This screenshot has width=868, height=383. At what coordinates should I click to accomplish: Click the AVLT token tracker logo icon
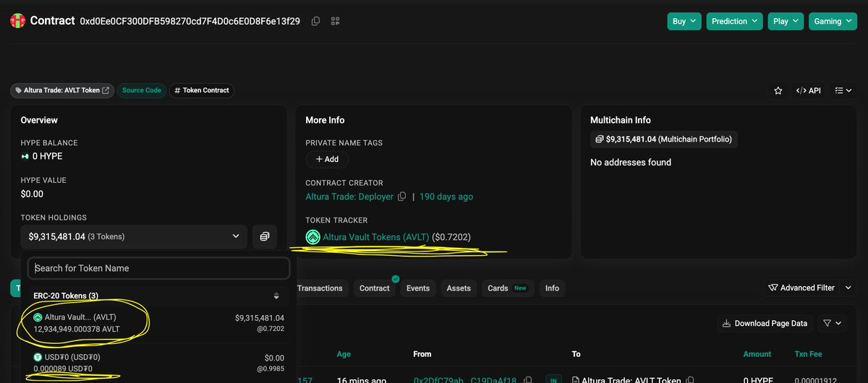point(312,237)
